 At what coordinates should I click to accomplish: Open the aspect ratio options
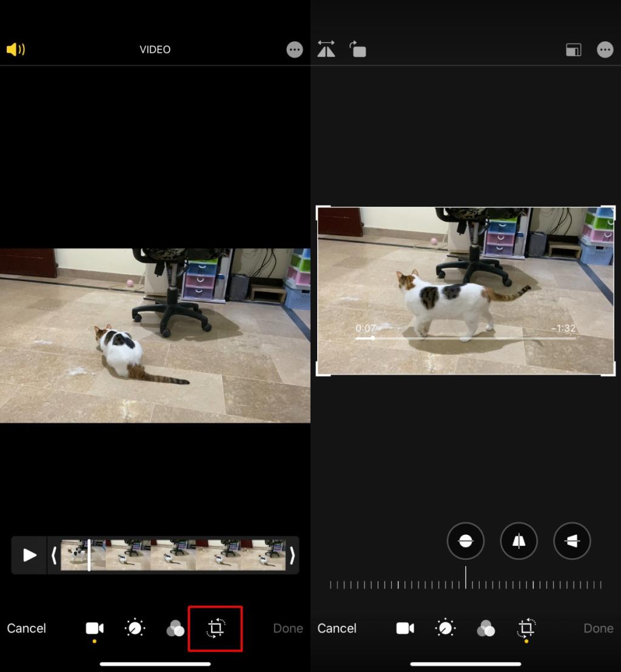coord(572,50)
